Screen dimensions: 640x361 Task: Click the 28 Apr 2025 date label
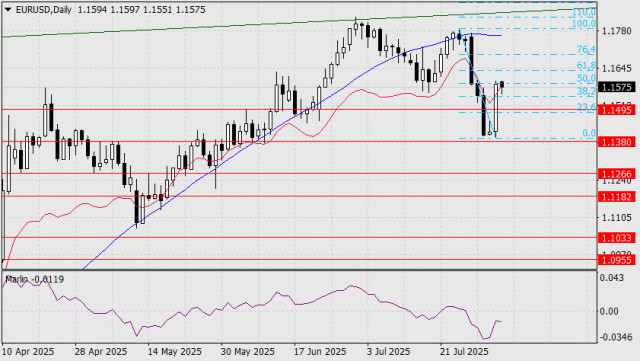click(101, 352)
